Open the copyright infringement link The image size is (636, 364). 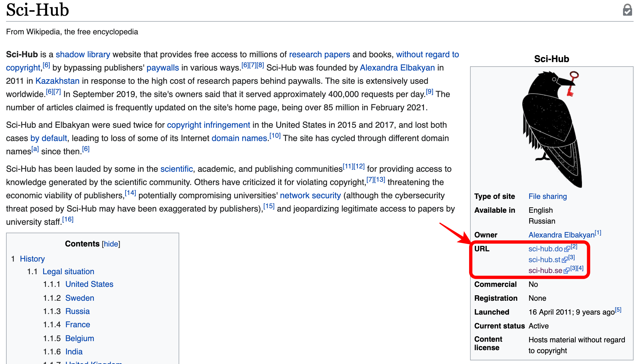pos(208,125)
